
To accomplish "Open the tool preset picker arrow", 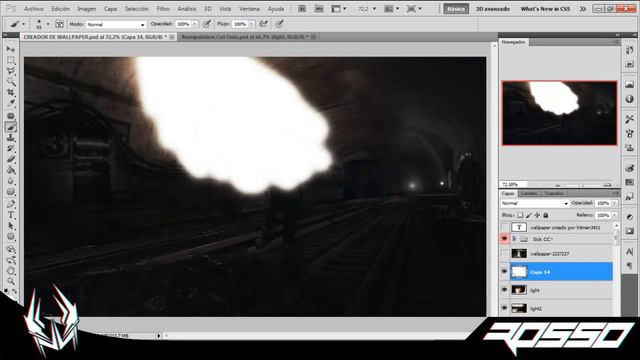I will click(24, 24).
